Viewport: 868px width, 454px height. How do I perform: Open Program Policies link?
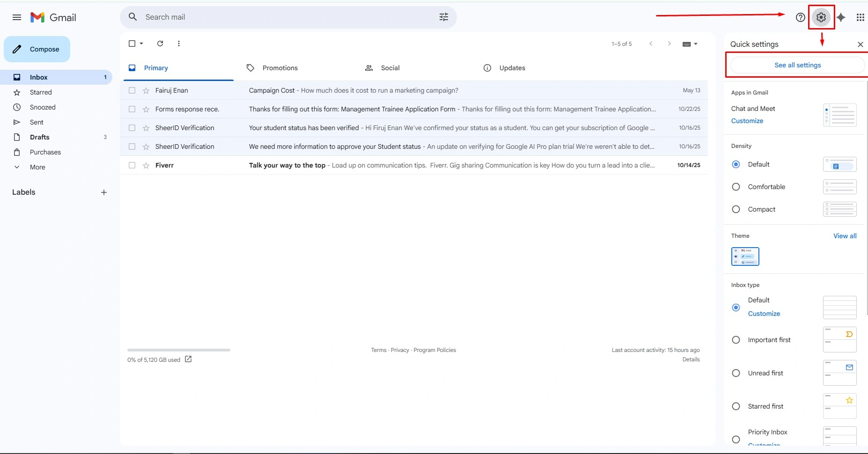coord(434,350)
